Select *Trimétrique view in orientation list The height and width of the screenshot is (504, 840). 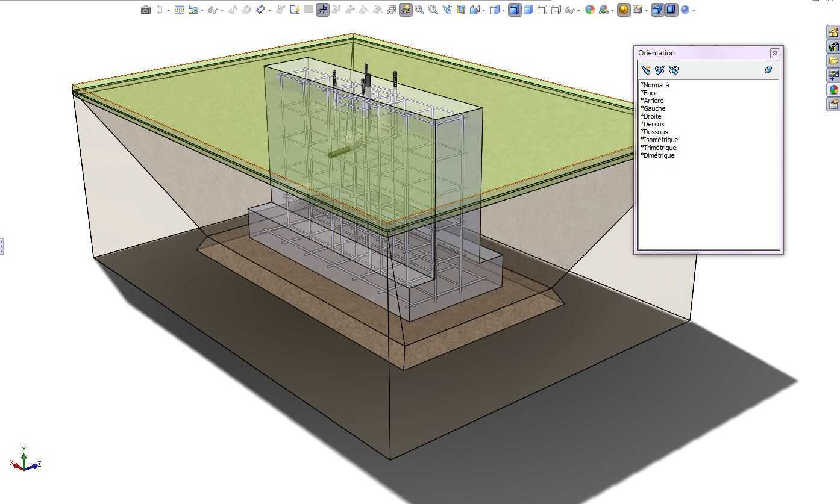click(659, 148)
